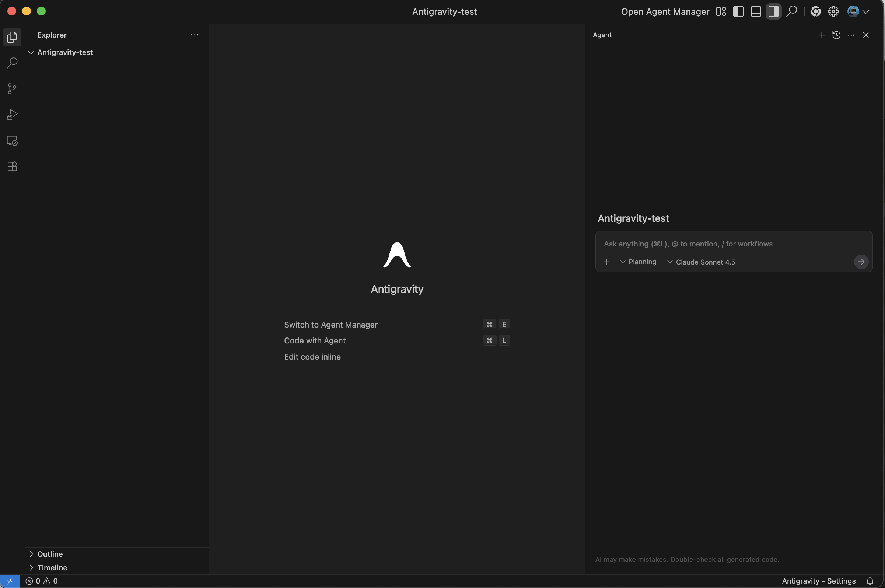Screen dimensions: 885x588
Task: Open settings gear icon in title bar
Action: click(833, 11)
